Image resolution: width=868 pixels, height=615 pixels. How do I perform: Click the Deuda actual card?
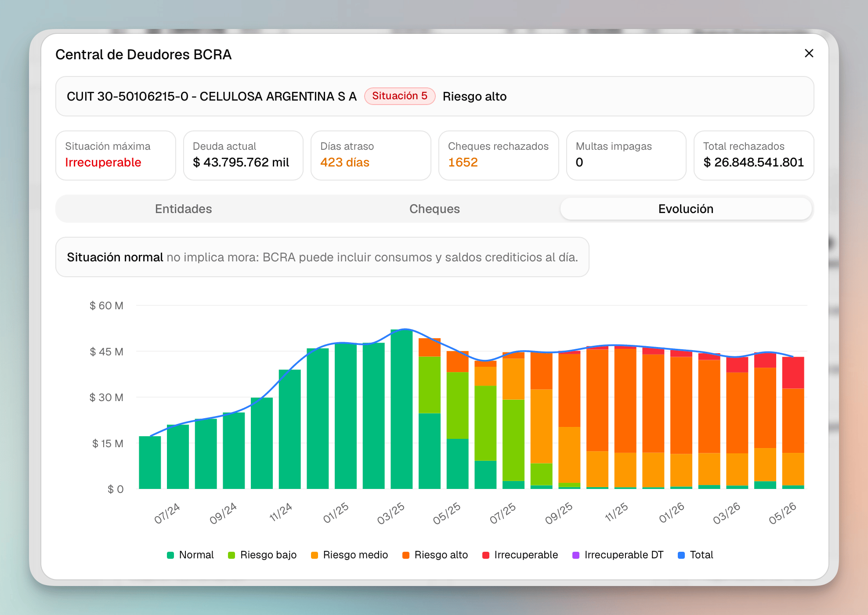click(243, 155)
